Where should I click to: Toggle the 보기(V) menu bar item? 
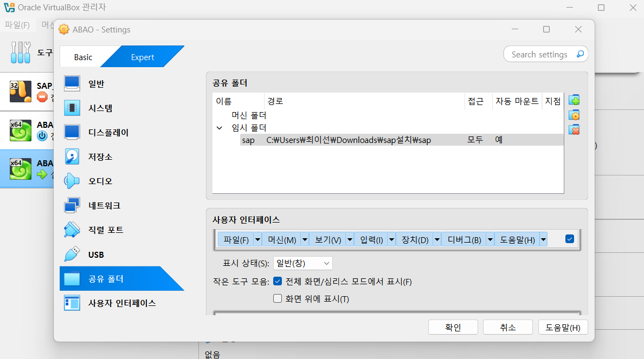(328, 240)
